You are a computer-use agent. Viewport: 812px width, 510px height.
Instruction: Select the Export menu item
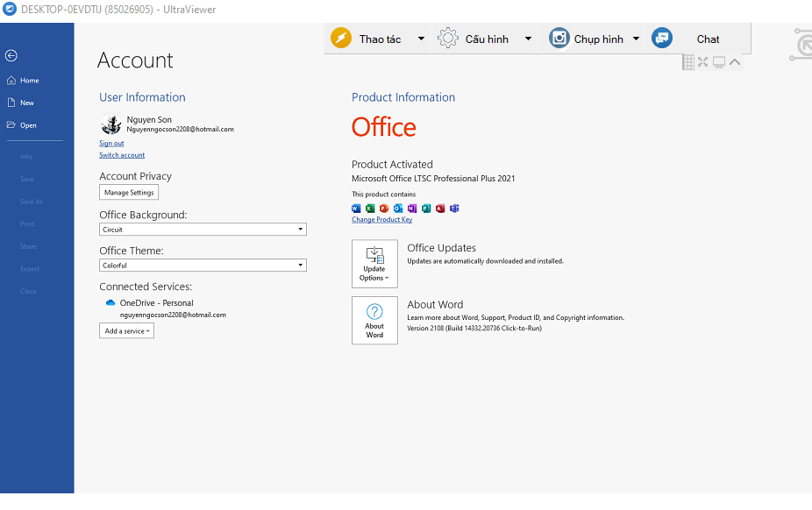[x=30, y=269]
